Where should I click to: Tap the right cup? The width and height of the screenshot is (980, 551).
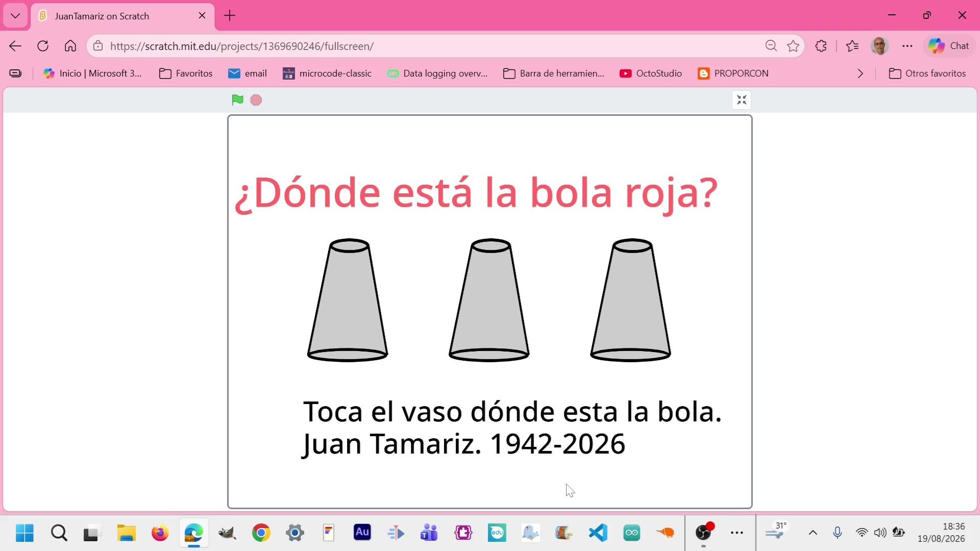tap(630, 300)
